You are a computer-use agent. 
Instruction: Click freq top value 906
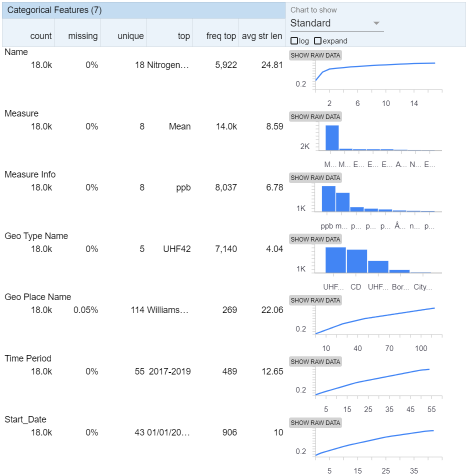tap(229, 432)
